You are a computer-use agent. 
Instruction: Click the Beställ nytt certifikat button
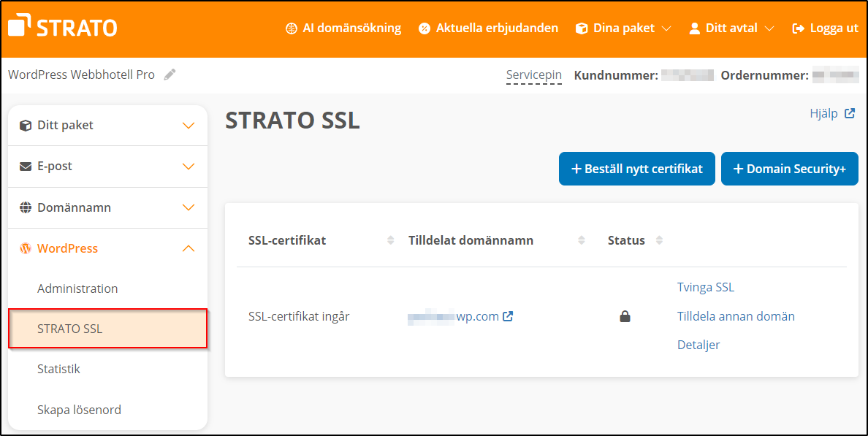[636, 169]
